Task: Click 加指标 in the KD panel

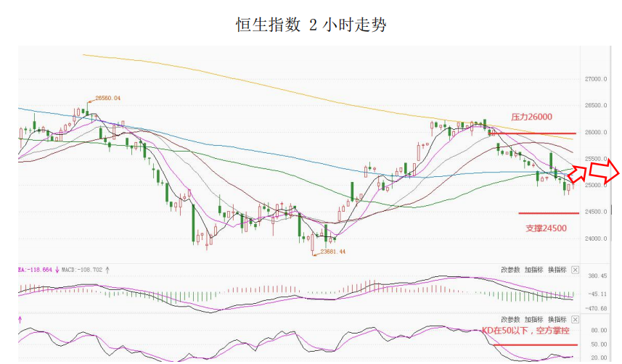Action: pyautogui.click(x=533, y=319)
